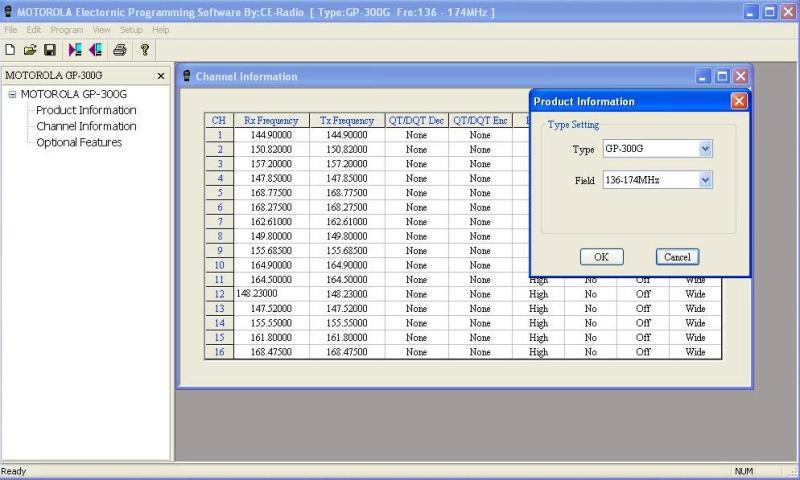Click OK in Product Information dialog
Image resolution: width=800 pixels, height=480 pixels.
(602, 257)
